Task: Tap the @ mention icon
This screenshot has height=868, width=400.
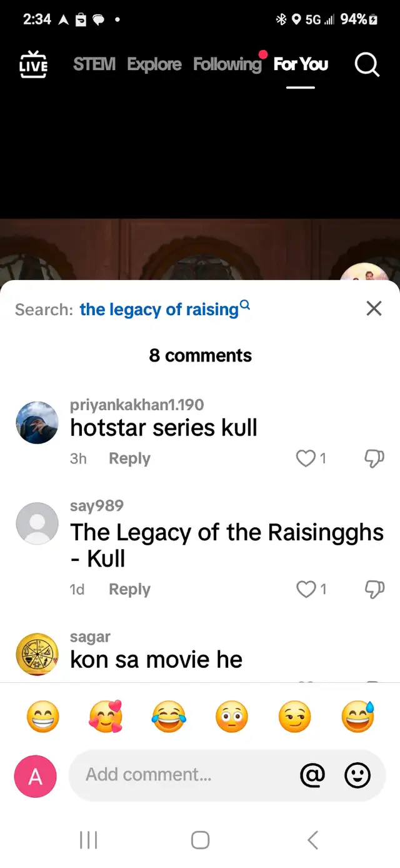Action: (312, 775)
